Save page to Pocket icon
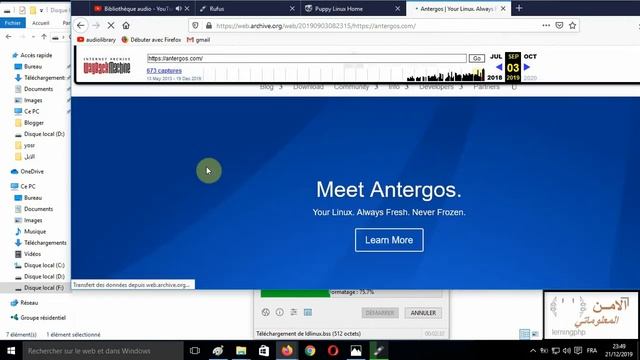 [559, 25]
